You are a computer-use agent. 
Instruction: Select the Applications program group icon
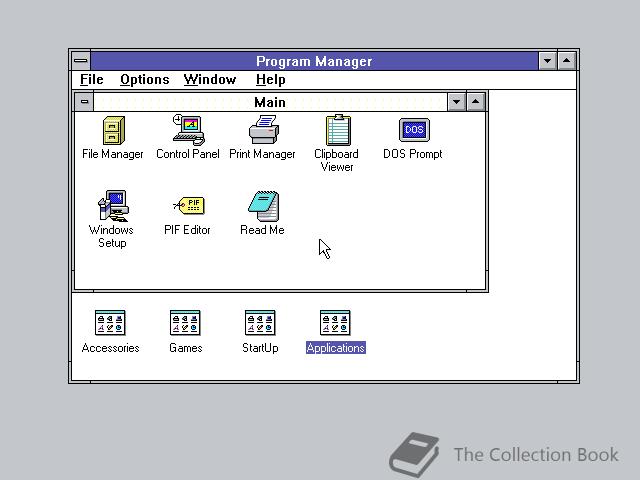point(336,322)
